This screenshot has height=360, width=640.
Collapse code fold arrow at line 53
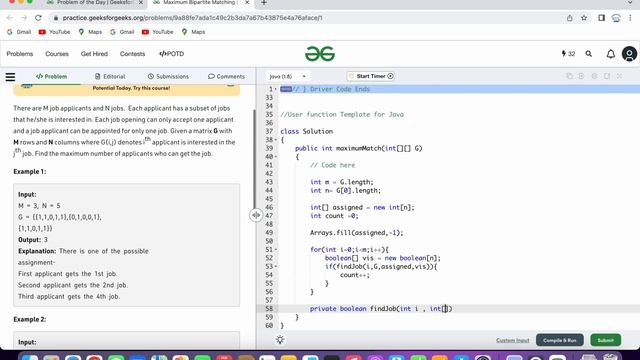tap(276, 267)
